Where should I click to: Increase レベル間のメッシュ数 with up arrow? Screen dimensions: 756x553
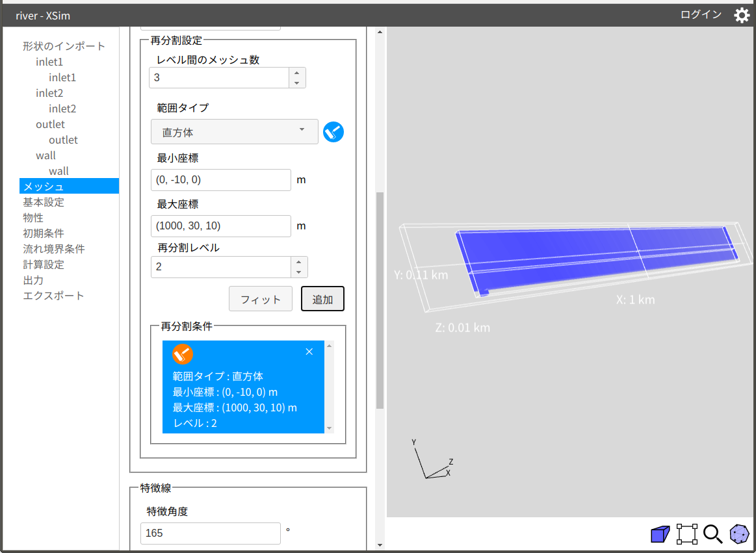pyautogui.click(x=297, y=73)
